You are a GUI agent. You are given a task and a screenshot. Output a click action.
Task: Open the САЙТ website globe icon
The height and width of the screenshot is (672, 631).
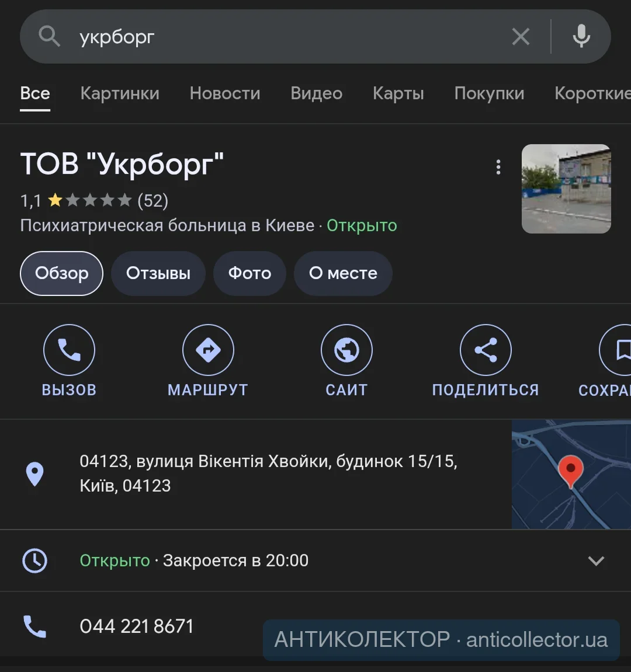pos(346,350)
